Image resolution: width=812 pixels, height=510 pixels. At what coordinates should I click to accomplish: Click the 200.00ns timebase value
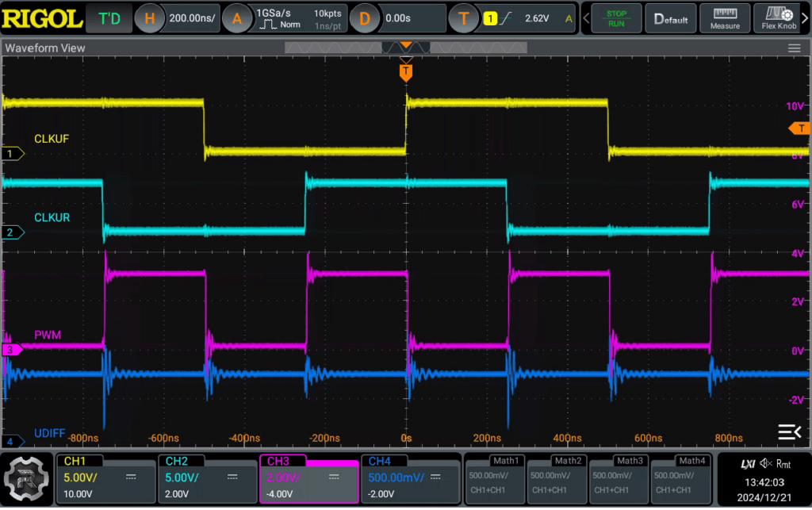[192, 18]
